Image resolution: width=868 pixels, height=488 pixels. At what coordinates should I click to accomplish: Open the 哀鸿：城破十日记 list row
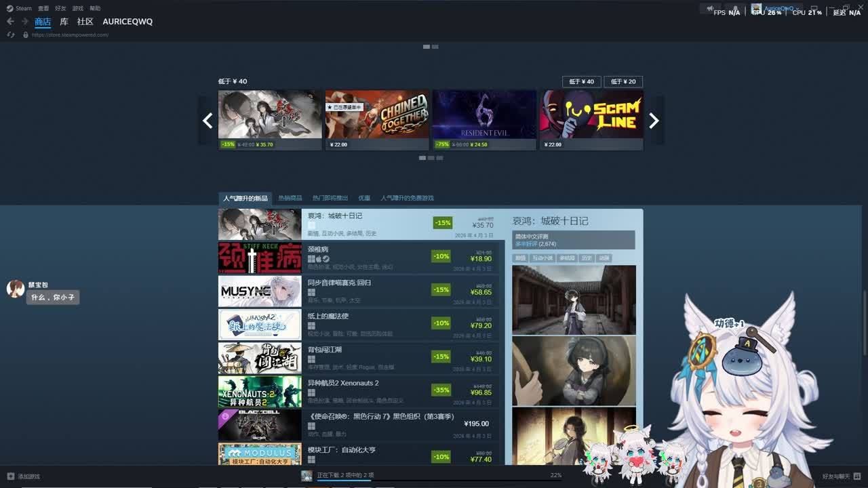tap(361, 224)
